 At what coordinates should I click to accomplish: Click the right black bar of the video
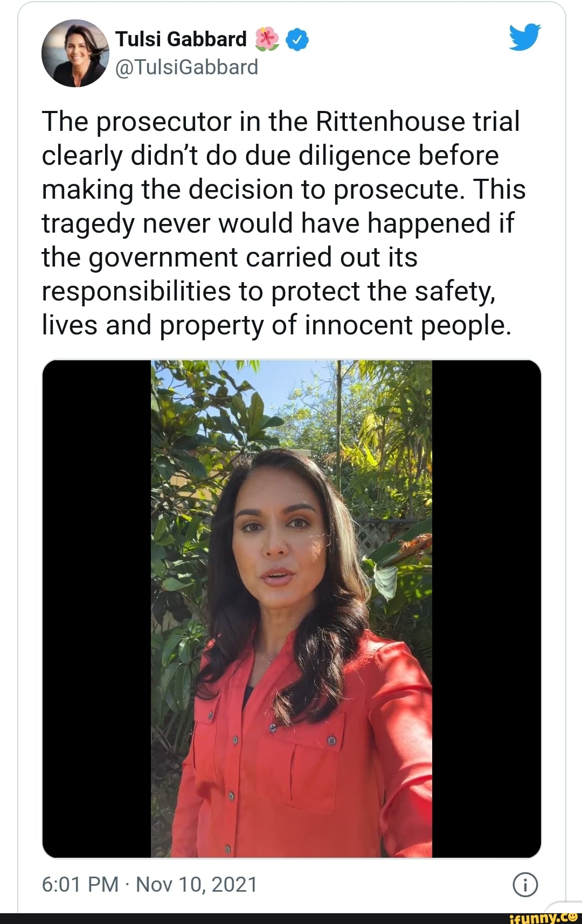click(486, 608)
